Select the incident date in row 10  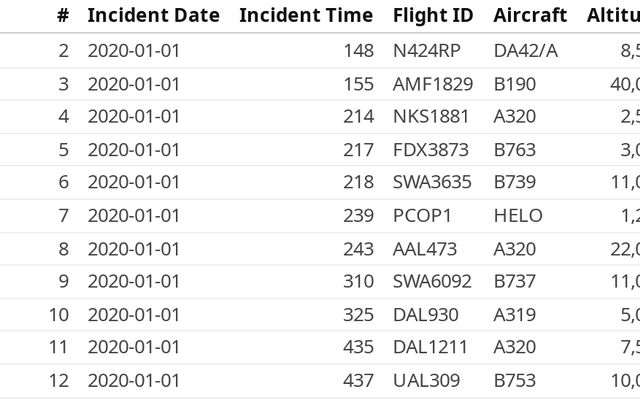pyautogui.click(x=134, y=314)
